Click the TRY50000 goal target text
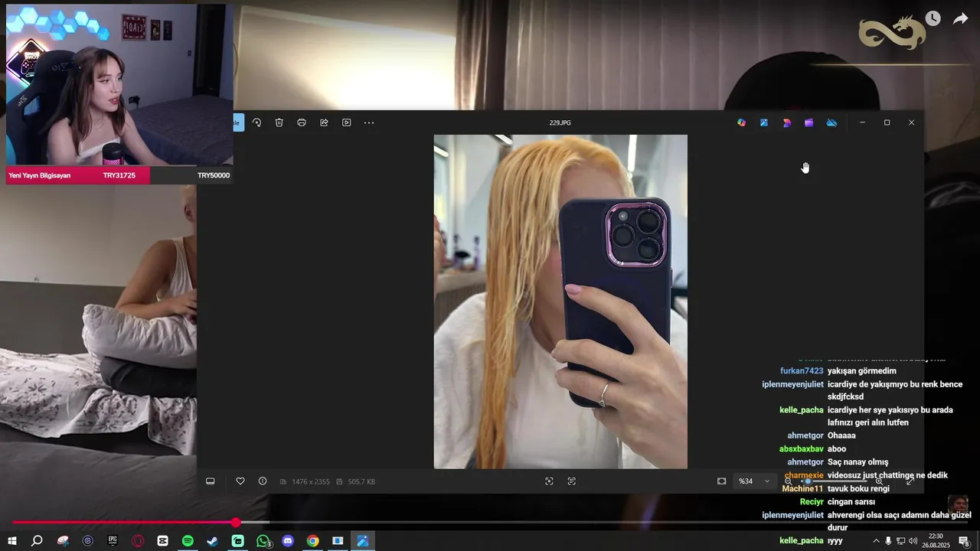Image resolution: width=980 pixels, height=551 pixels. (214, 175)
